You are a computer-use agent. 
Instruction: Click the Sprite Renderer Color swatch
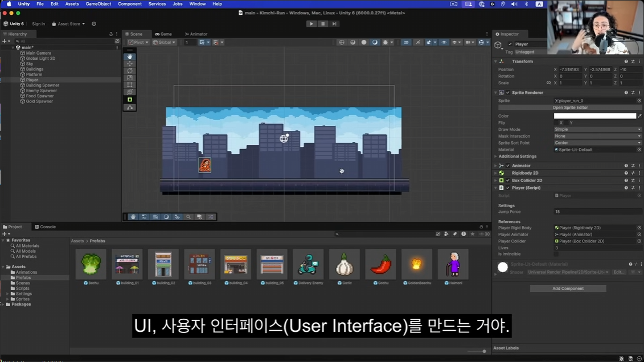coord(594,116)
